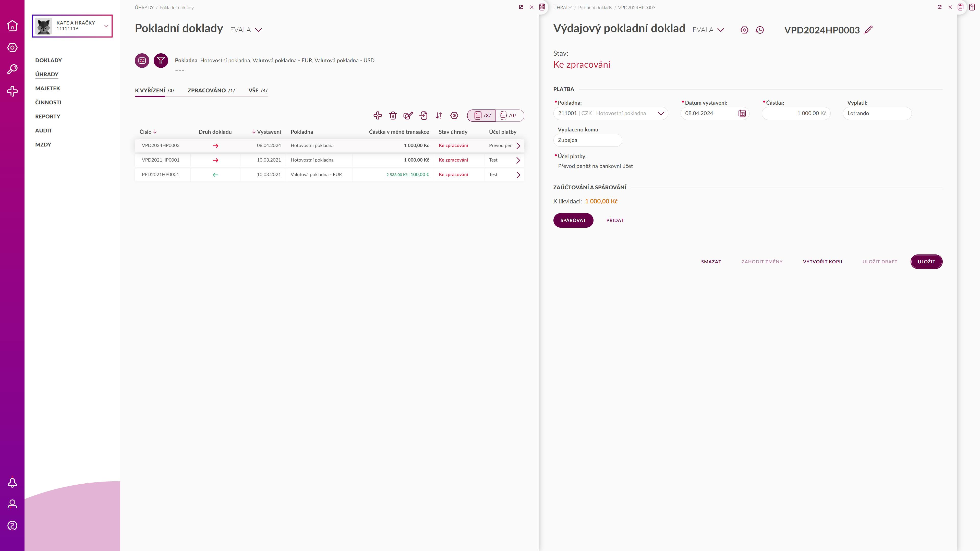Open row VPD2021HP0001 detail chevron
This screenshot has width=980, height=551.
pos(518,160)
